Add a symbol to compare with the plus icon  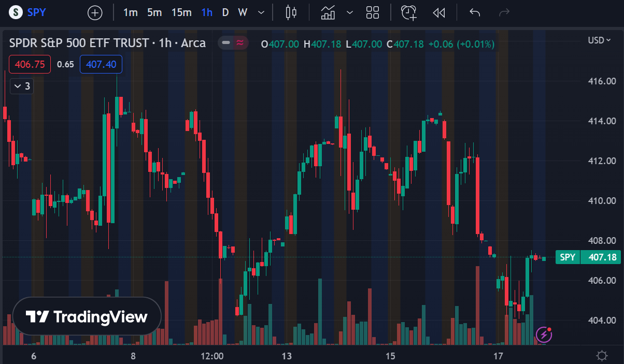coord(95,12)
